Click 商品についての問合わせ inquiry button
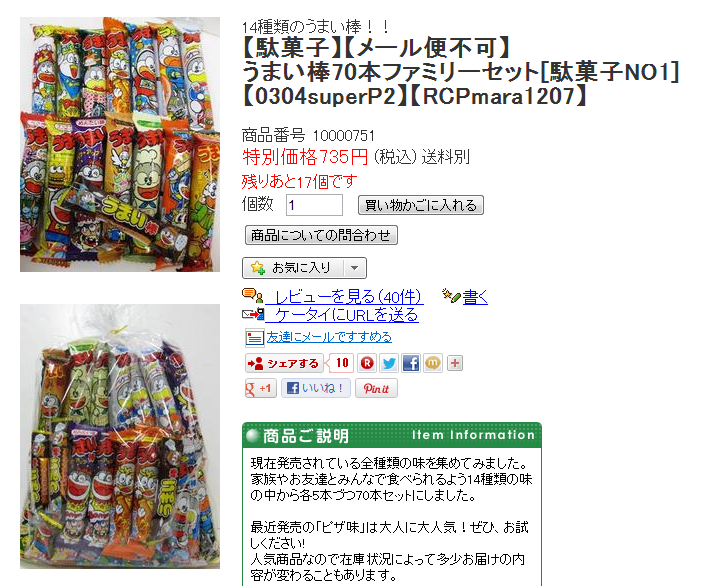Viewport: 704px width, 586px height. point(321,235)
